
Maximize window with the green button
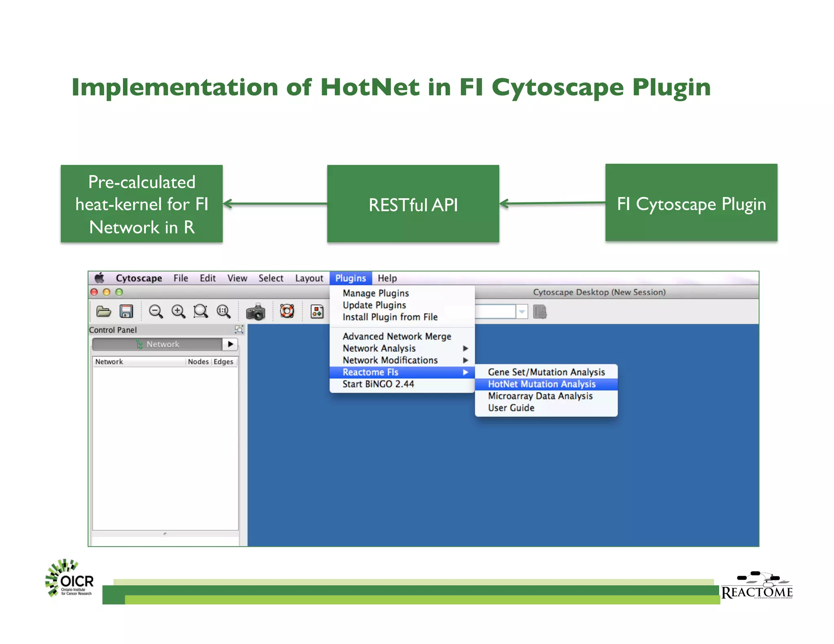pyautogui.click(x=119, y=292)
